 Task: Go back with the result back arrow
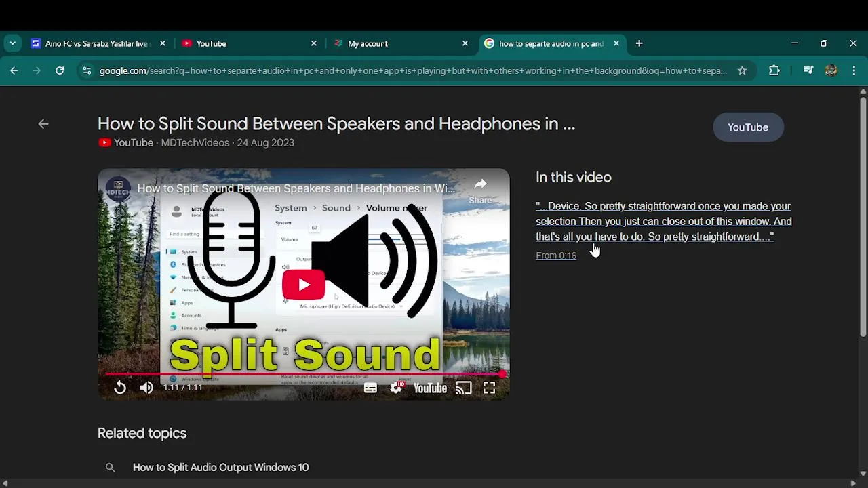click(x=43, y=124)
